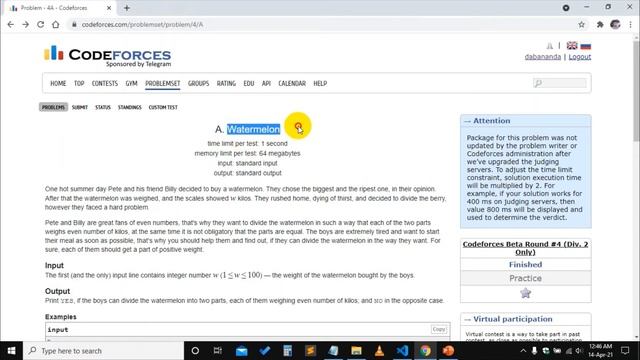The height and width of the screenshot is (360, 640).
Task: Collapse Virtual participation sidebar box
Action: (x=467, y=320)
